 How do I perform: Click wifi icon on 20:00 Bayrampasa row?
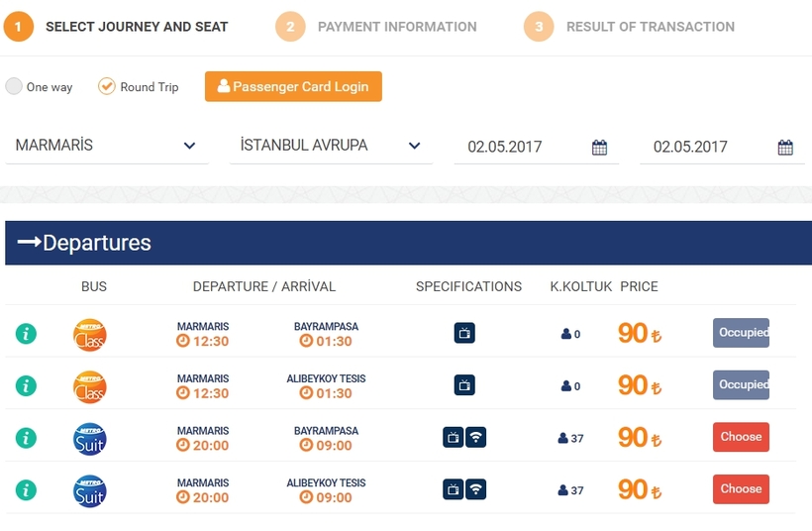[475, 437]
